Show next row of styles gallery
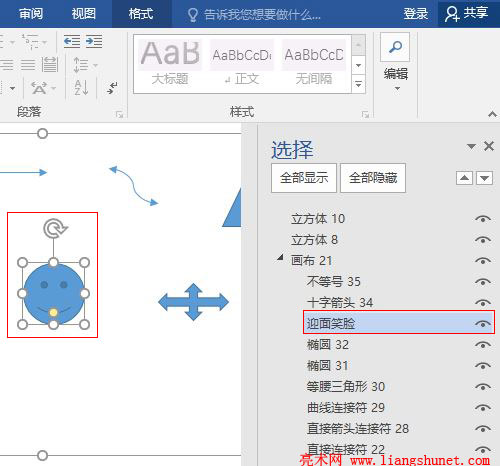500x466 pixels. click(359, 65)
